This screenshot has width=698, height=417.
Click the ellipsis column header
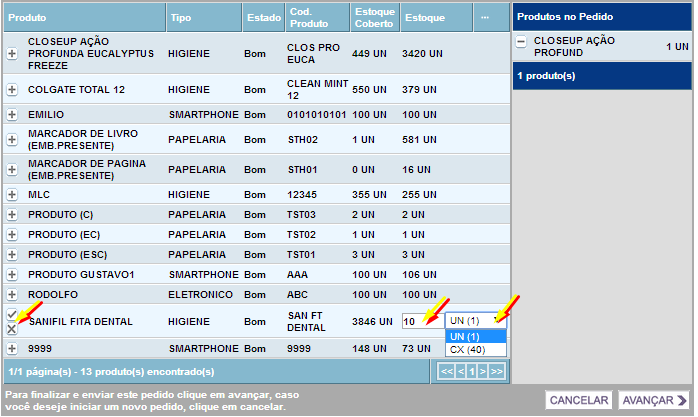(x=491, y=18)
